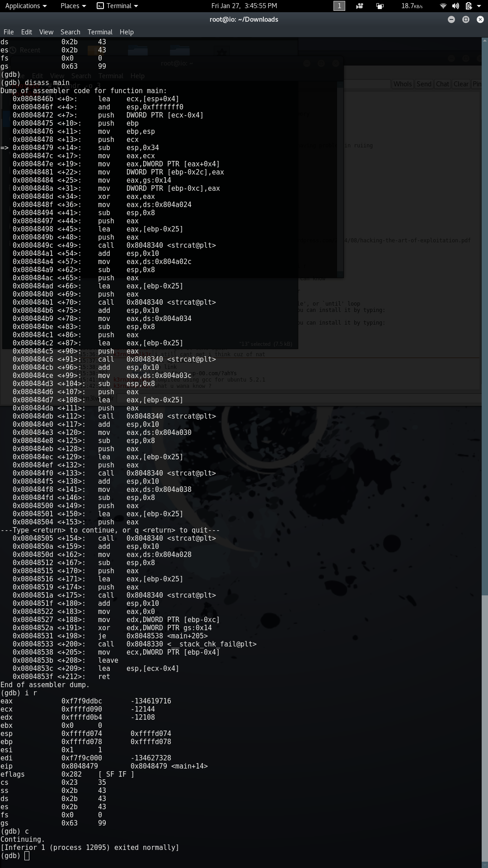488x868 pixels.
Task: Click the window title root@io: ~/Downloads
Action: coord(244,19)
